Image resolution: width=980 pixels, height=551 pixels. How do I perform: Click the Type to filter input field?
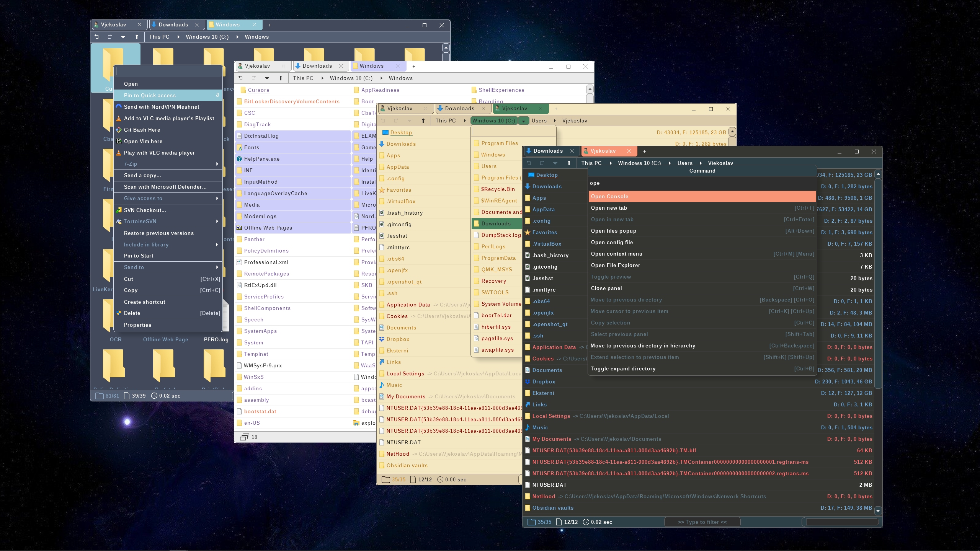[702, 522]
